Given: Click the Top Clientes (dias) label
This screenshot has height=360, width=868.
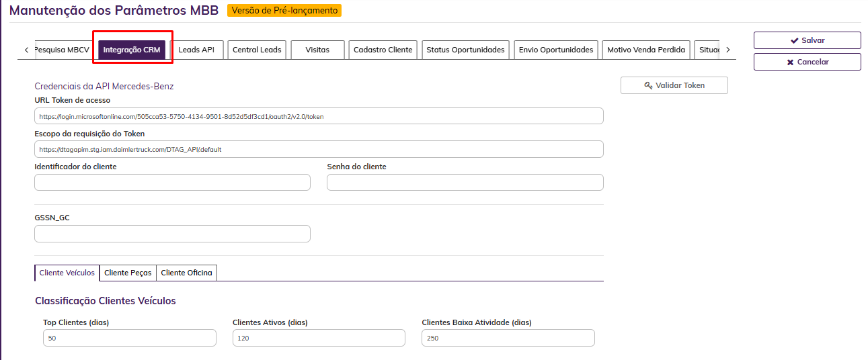Looking at the screenshot, I should click(x=76, y=322).
